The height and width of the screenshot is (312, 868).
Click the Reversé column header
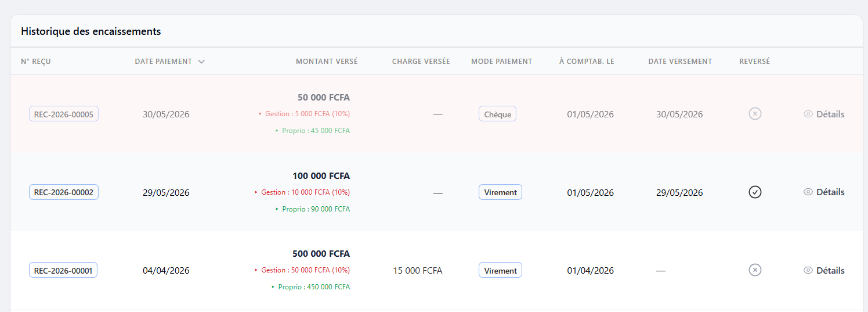754,61
